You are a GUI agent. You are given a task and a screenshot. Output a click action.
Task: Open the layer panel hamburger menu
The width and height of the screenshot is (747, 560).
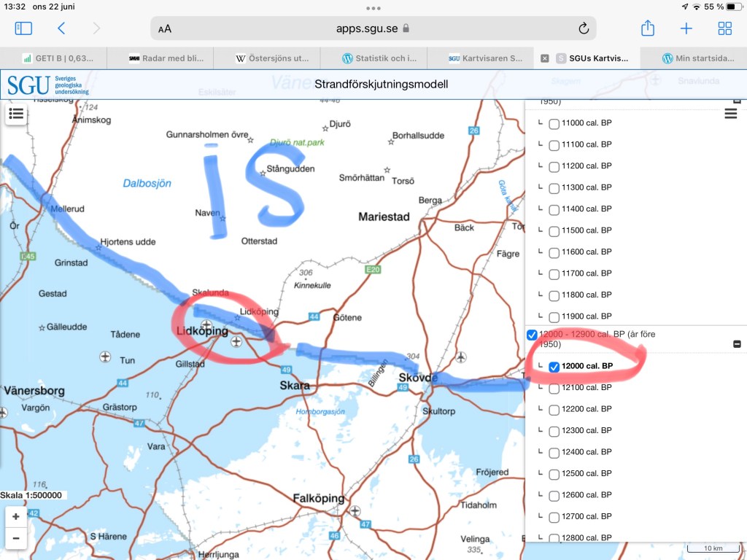point(730,114)
